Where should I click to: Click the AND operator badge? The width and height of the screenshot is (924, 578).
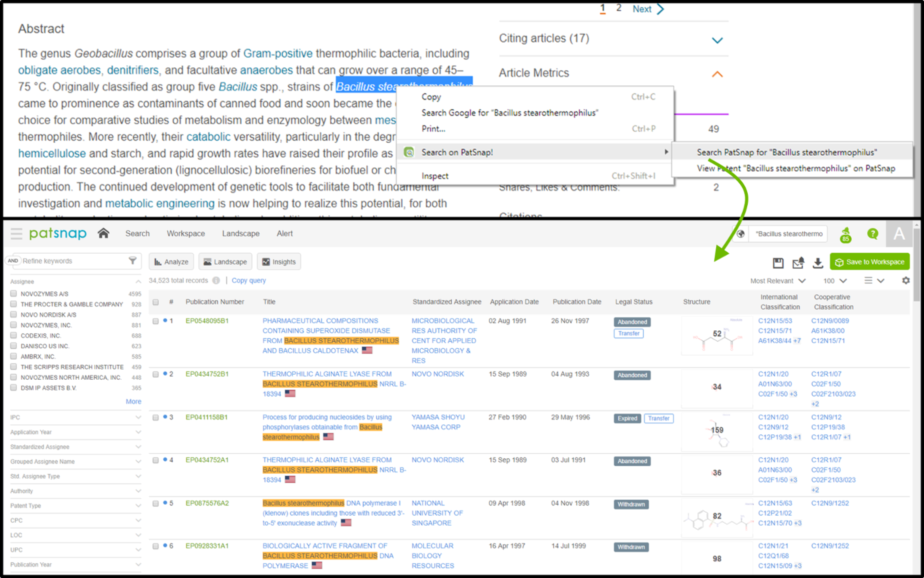pyautogui.click(x=13, y=261)
